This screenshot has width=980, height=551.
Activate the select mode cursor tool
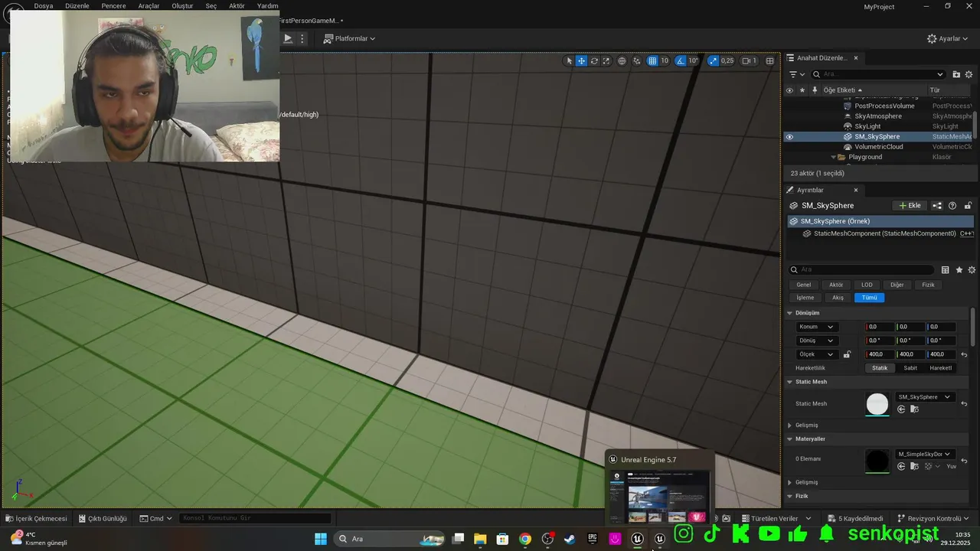pyautogui.click(x=569, y=60)
